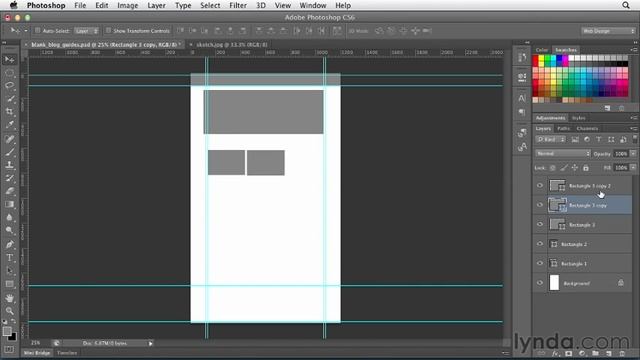Open Layers panel flyout menu
The image size is (640, 360).
(x=634, y=129)
